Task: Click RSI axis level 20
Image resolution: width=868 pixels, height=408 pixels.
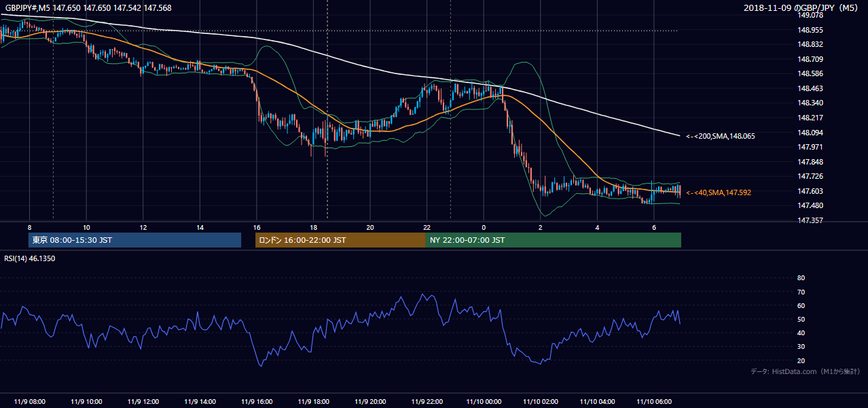Action: pos(801,360)
